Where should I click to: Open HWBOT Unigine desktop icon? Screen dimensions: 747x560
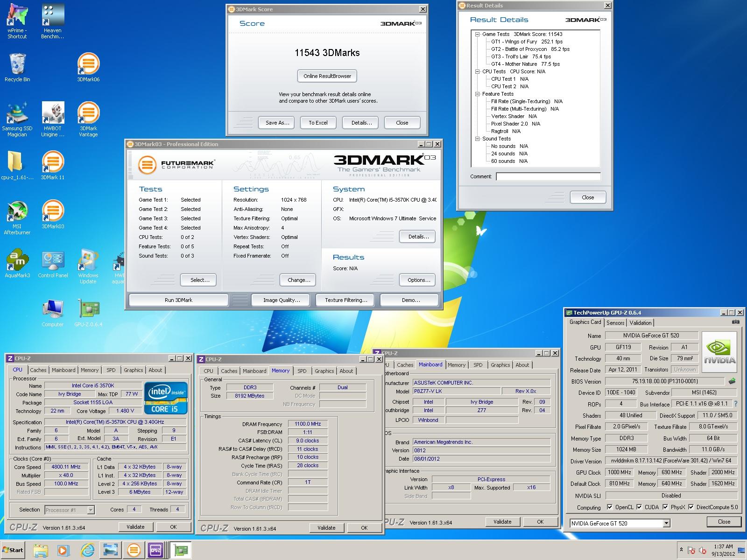[x=52, y=119]
